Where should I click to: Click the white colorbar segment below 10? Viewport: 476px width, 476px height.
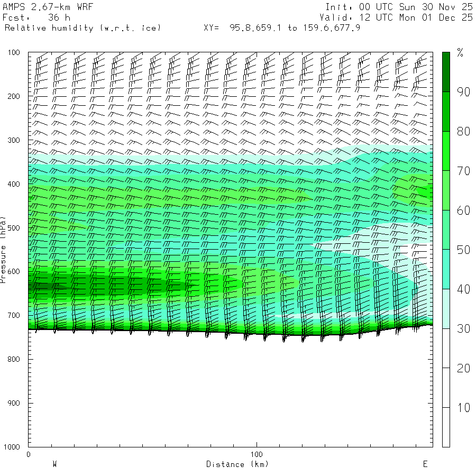[x=446, y=427]
